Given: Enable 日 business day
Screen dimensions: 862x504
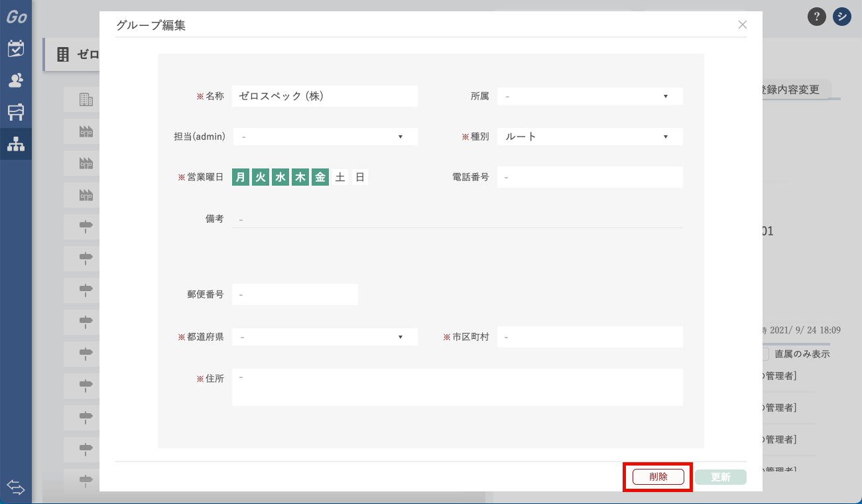Looking at the screenshot, I should point(360,177).
